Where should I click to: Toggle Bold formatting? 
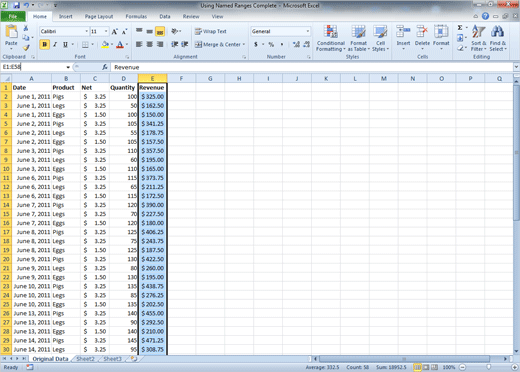pos(44,44)
